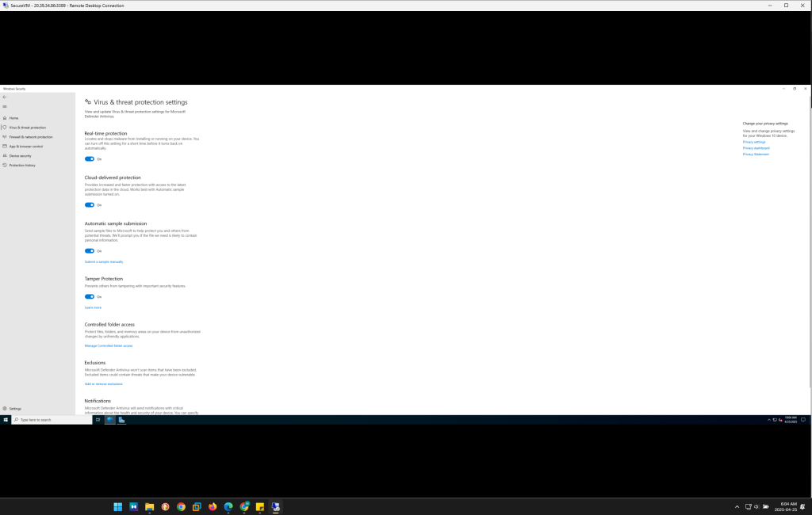
Task: Turn off the Cloud-delivered protection toggle
Action: [90, 205]
